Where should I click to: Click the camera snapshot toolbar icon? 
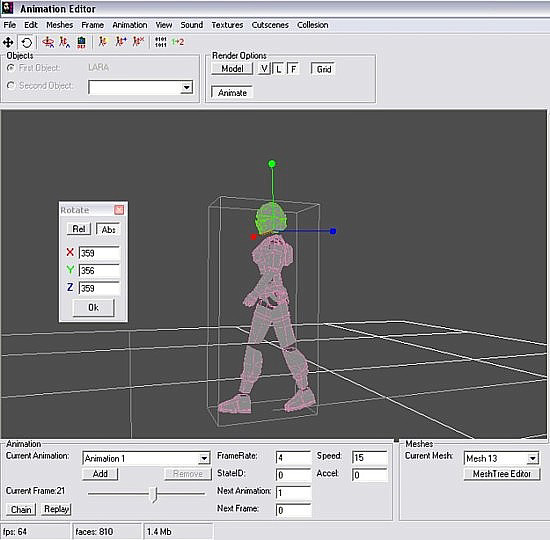[81, 42]
